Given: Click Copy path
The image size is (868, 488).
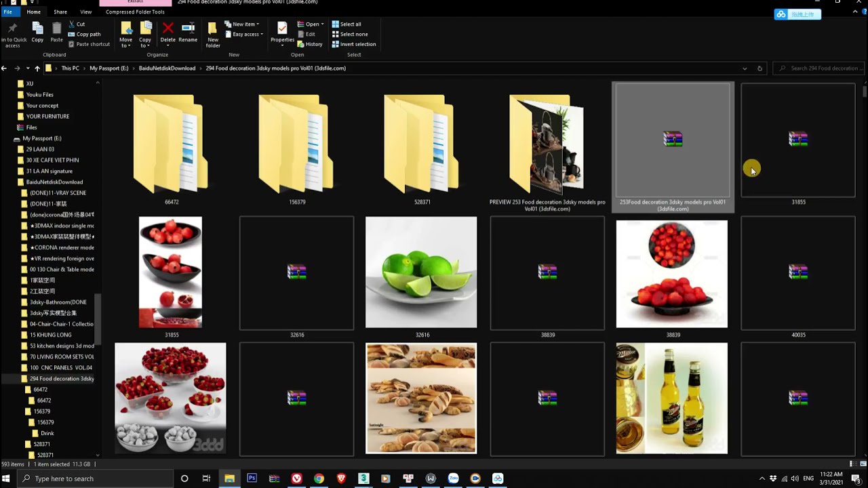Looking at the screenshot, I should coord(85,35).
